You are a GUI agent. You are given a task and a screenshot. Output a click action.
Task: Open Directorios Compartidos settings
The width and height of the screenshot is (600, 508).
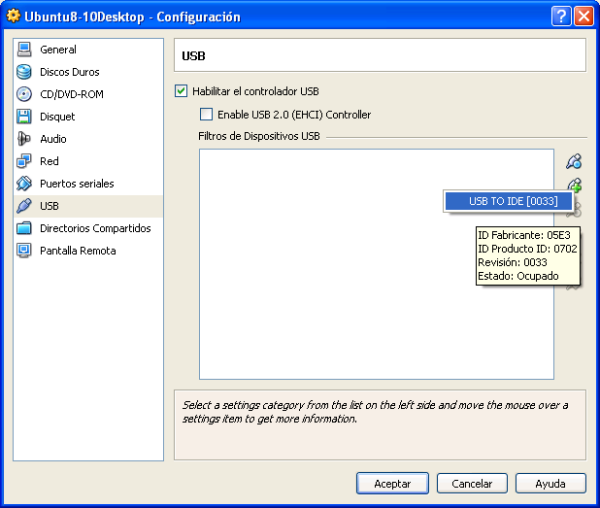95,228
